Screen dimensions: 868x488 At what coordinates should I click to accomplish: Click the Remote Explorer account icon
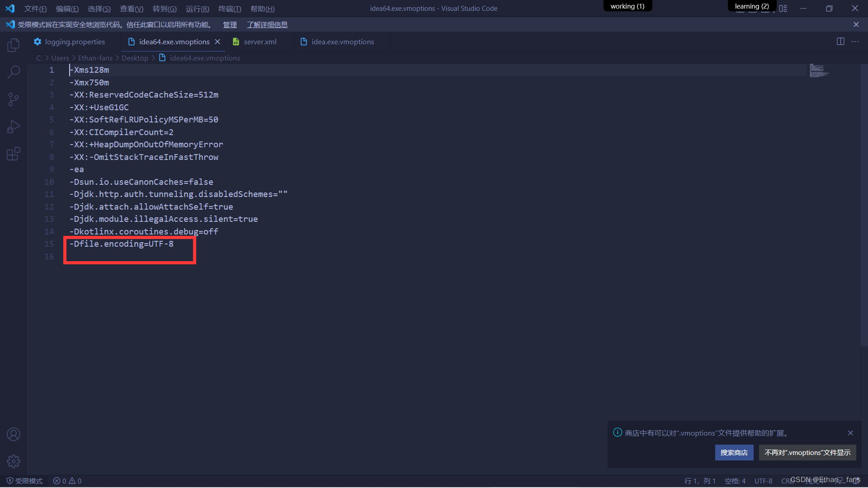pyautogui.click(x=13, y=434)
